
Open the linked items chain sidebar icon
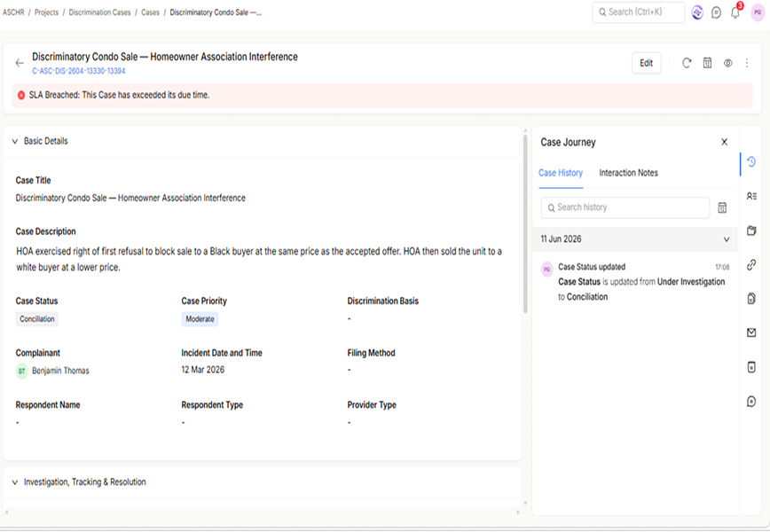click(x=751, y=264)
